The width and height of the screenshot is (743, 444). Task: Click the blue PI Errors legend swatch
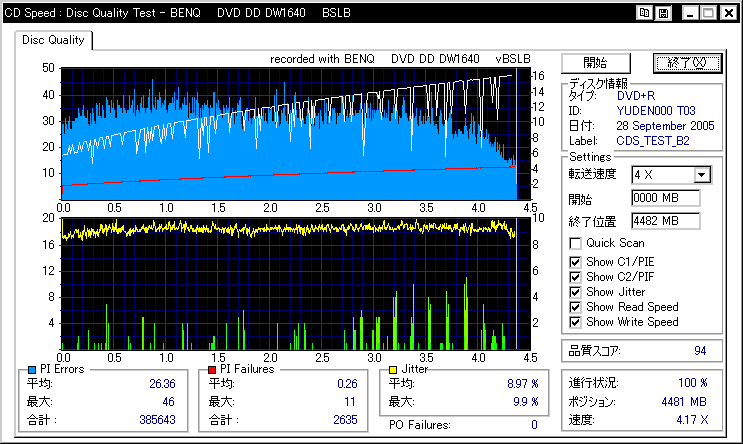tap(32, 370)
